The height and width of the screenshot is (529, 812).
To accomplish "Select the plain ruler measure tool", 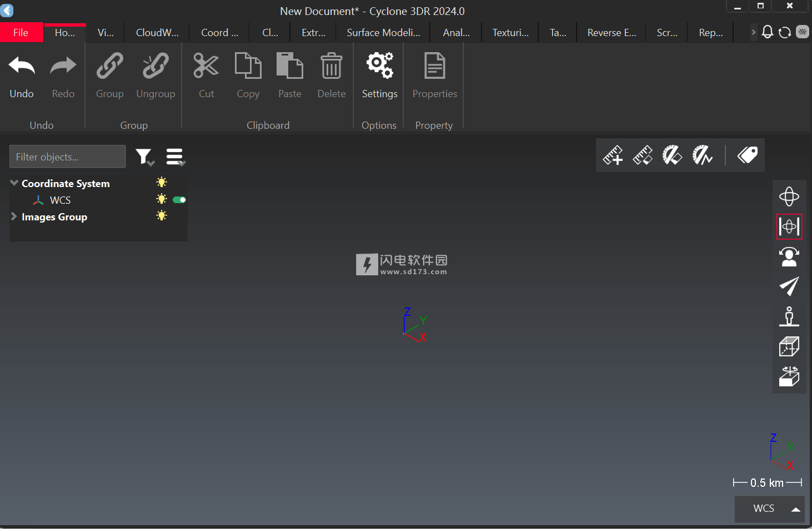I will click(643, 155).
